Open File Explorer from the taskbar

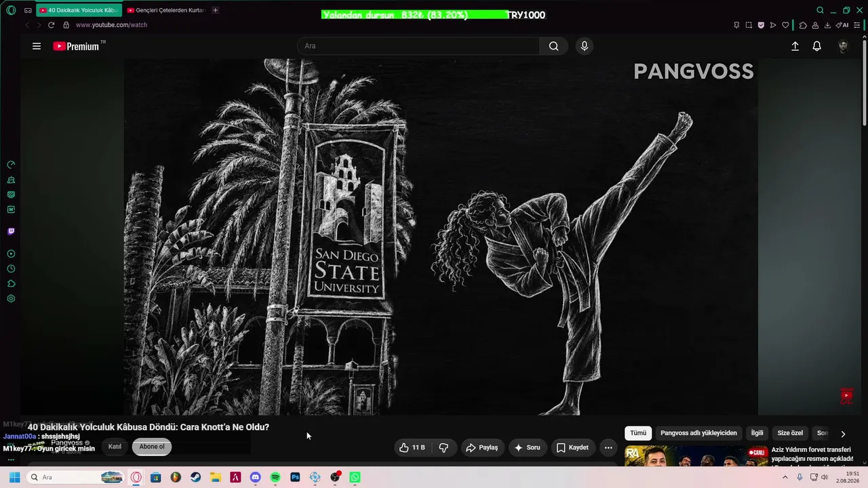216,477
